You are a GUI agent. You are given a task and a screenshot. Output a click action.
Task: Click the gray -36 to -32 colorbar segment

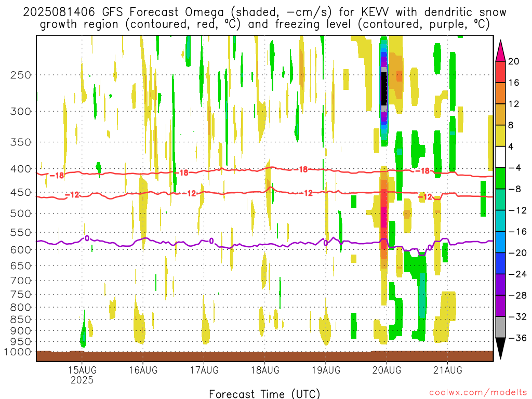500,327
